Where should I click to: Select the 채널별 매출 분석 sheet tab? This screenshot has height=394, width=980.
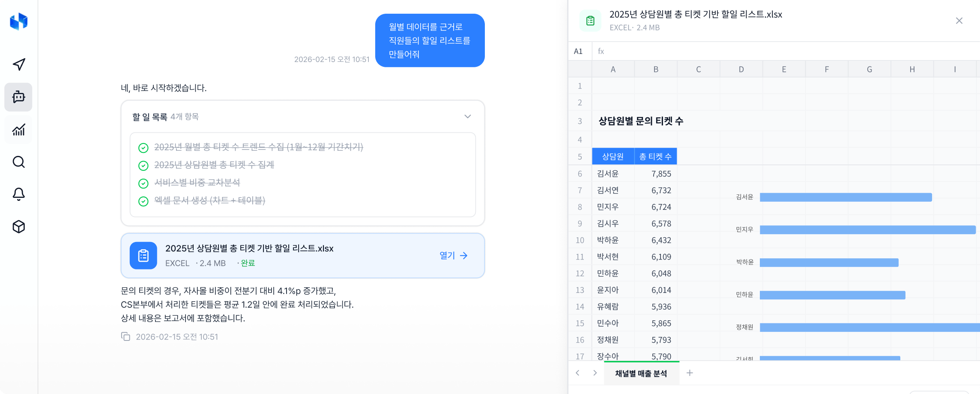click(641, 373)
